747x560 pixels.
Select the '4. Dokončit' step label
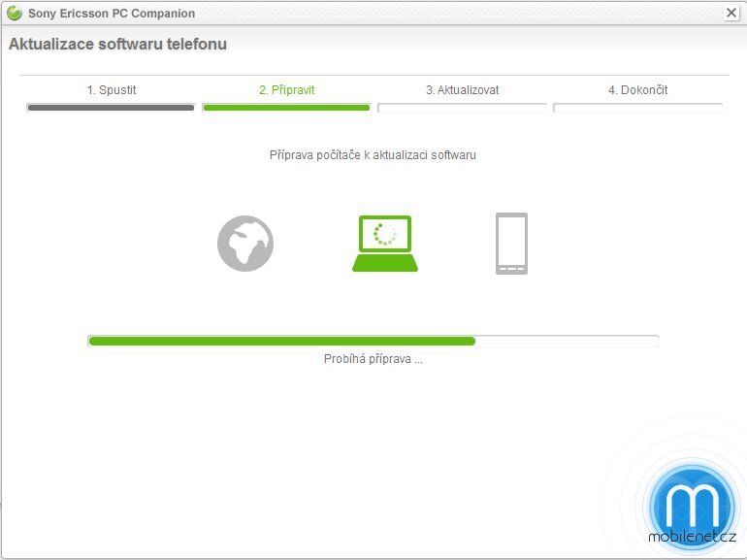[637, 89]
